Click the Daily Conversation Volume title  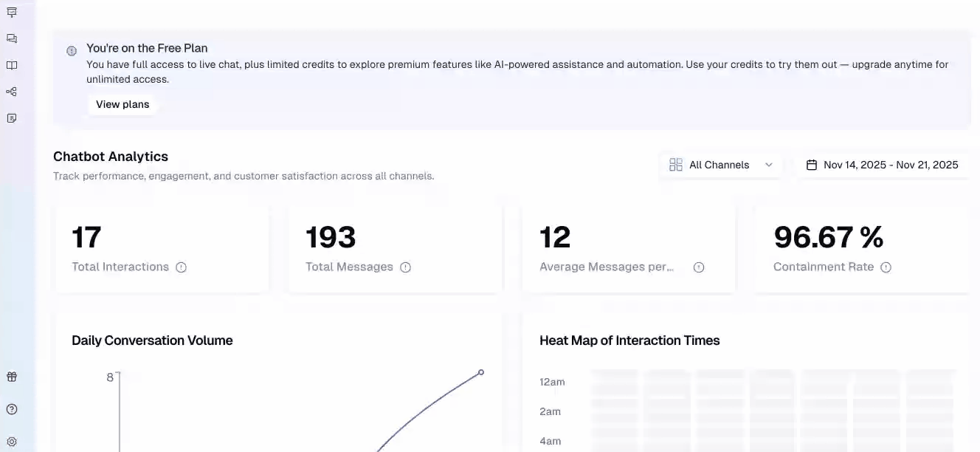[152, 340]
